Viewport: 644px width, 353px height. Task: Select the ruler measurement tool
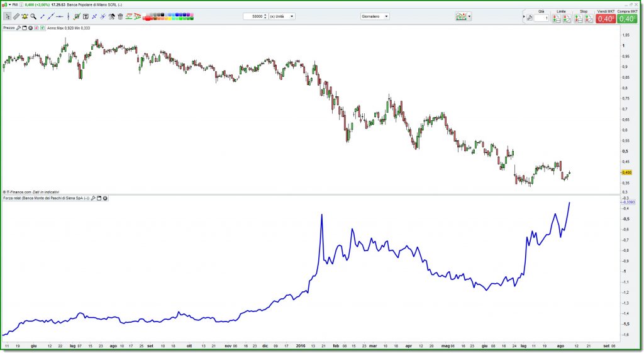pyautogui.click(x=16, y=16)
